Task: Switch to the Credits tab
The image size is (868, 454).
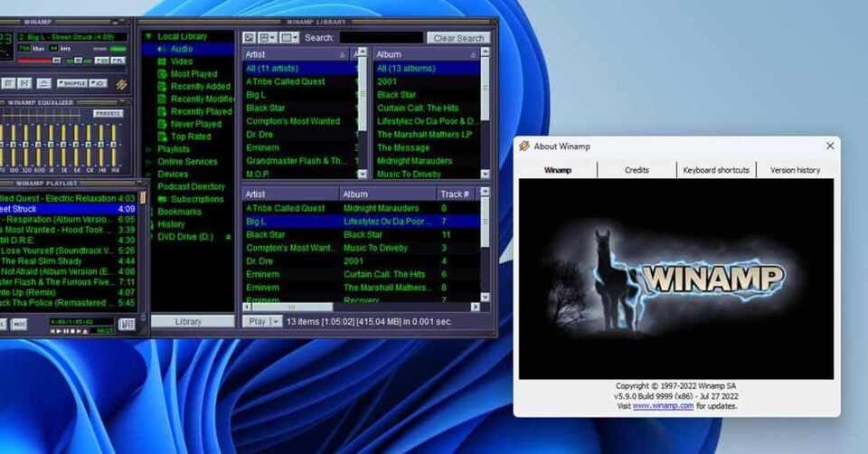Action: pyautogui.click(x=637, y=170)
